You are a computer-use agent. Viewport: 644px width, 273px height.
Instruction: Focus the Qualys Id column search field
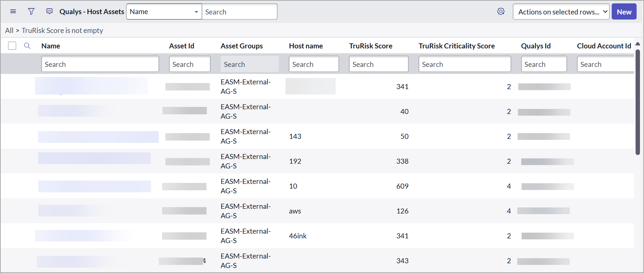(544, 64)
